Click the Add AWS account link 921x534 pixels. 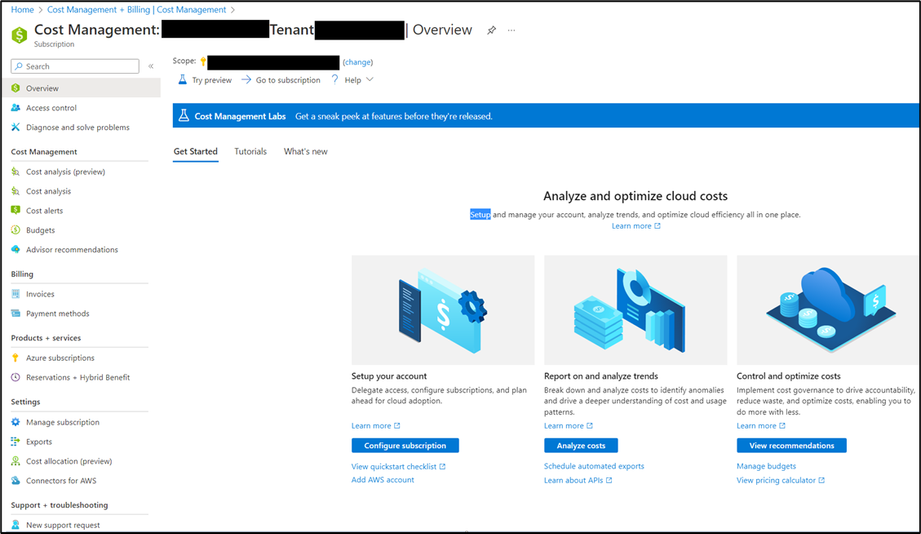click(x=382, y=479)
